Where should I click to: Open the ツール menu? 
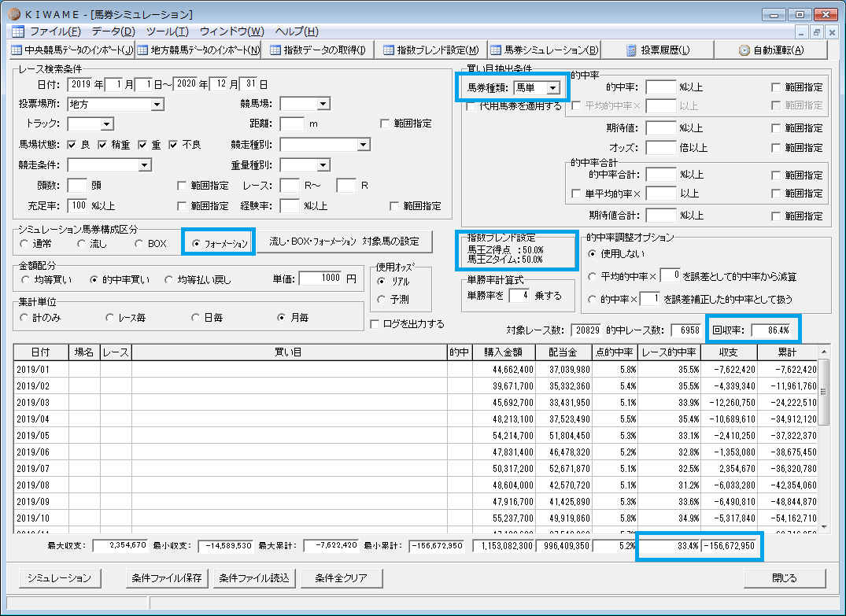[x=168, y=31]
